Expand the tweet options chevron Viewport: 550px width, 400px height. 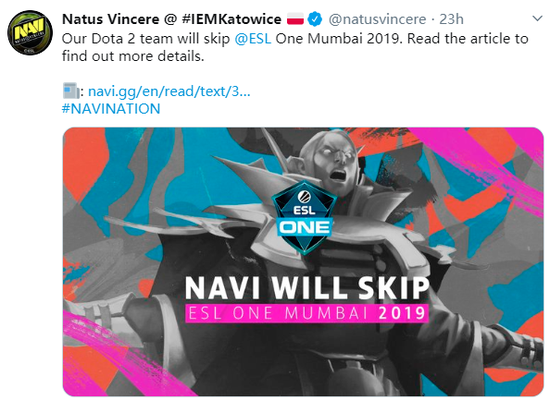tap(537, 18)
